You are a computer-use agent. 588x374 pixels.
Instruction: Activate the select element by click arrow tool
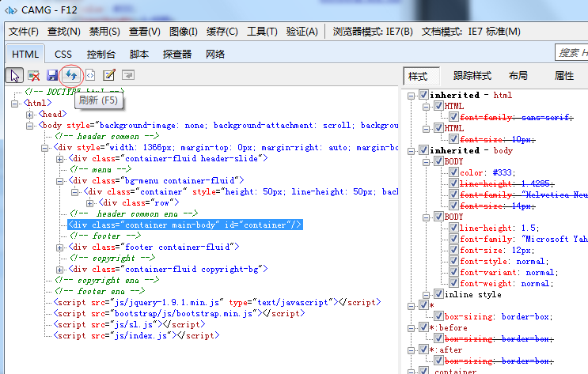coord(14,75)
